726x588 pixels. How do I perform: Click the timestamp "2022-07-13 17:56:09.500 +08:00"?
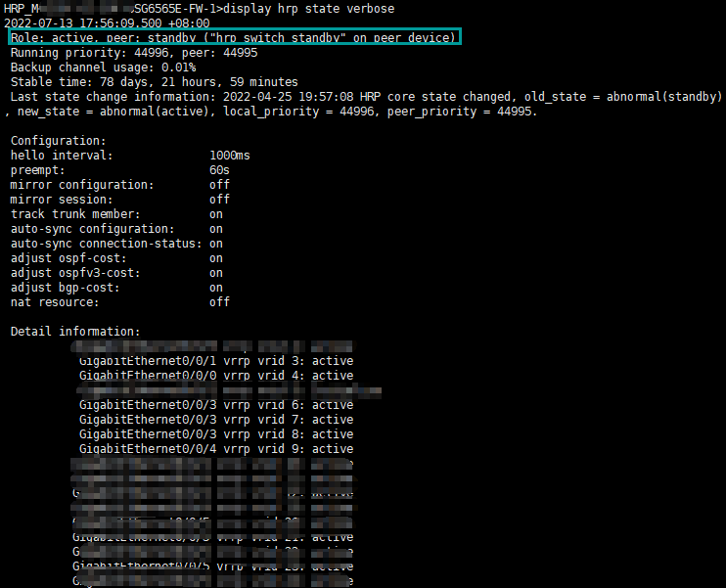(107, 23)
